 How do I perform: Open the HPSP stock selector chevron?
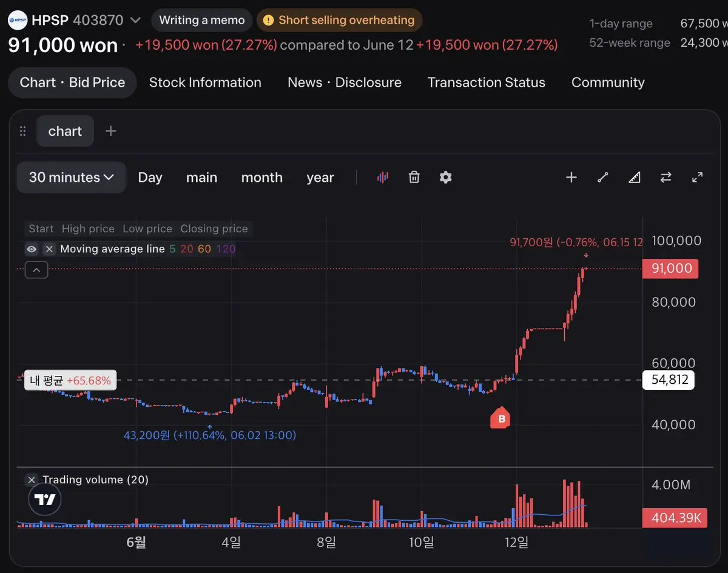[x=135, y=20]
